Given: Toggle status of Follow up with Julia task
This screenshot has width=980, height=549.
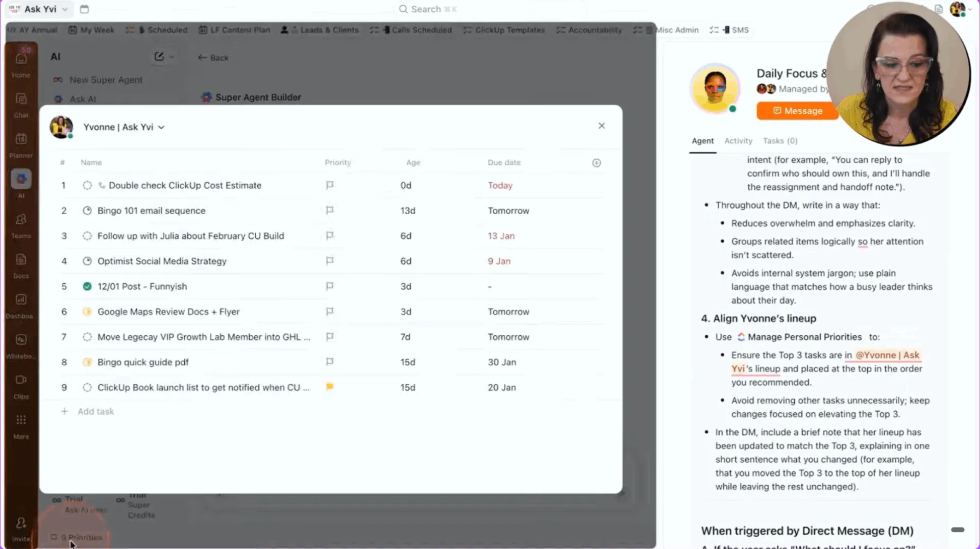Looking at the screenshot, I should click(x=87, y=236).
